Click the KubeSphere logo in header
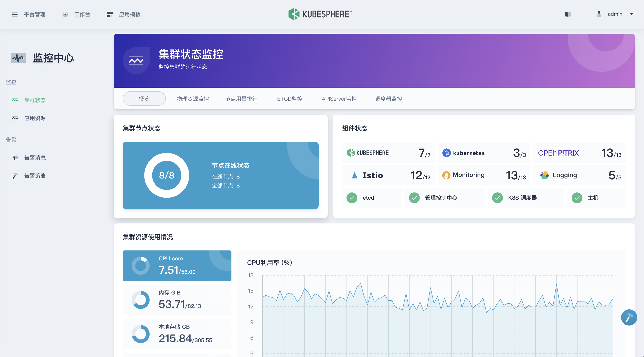The image size is (644, 357). click(x=320, y=14)
